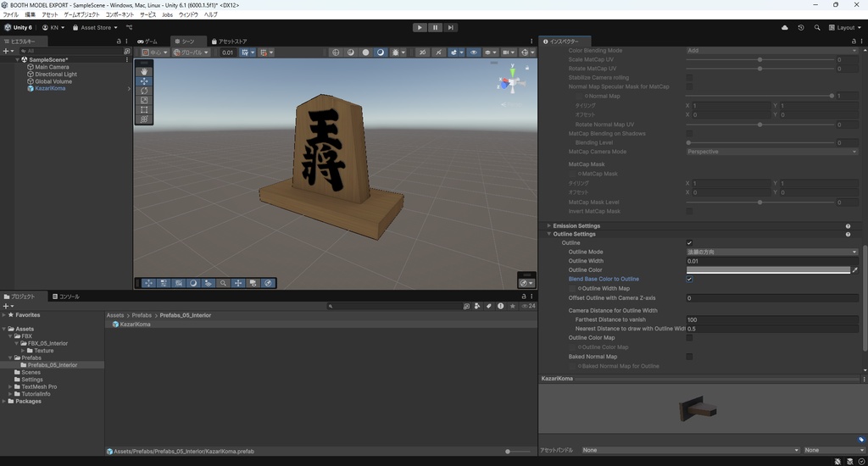Click search by type icon in Project

click(x=476, y=306)
